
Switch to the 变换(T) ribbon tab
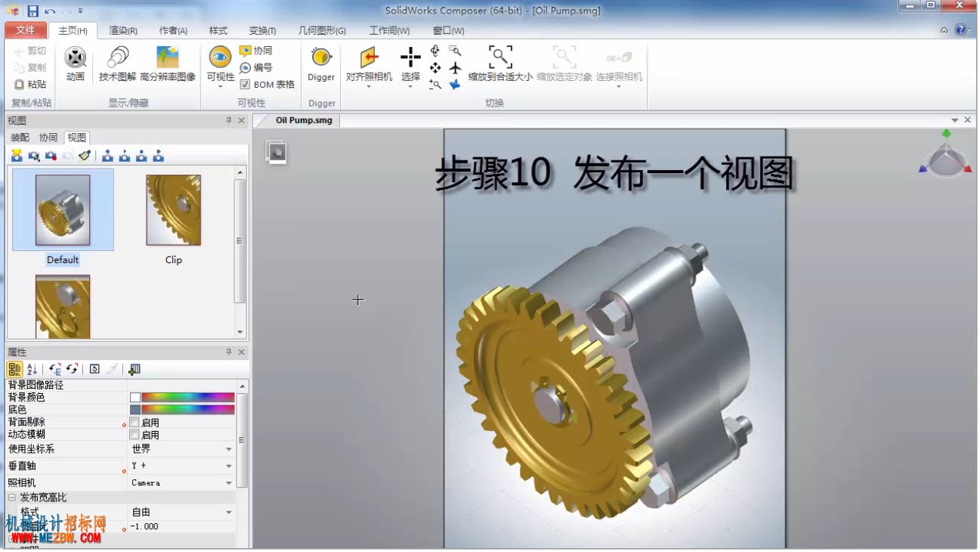262,31
